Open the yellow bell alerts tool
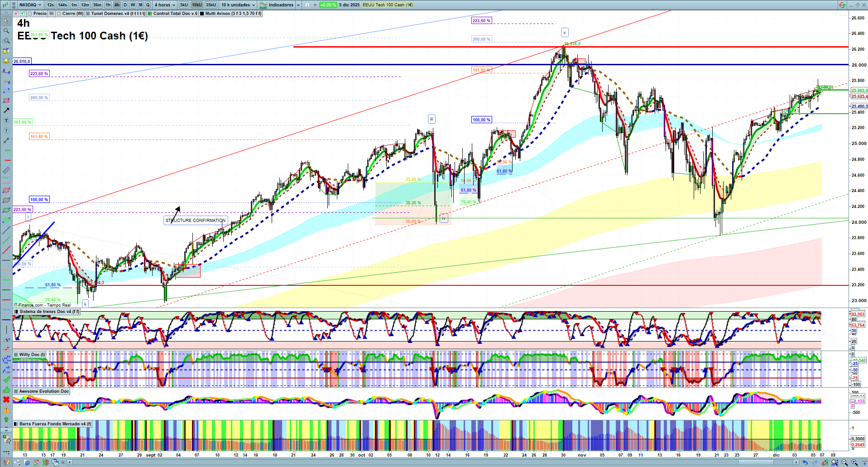The width and height of the screenshot is (868, 467). 6,61
